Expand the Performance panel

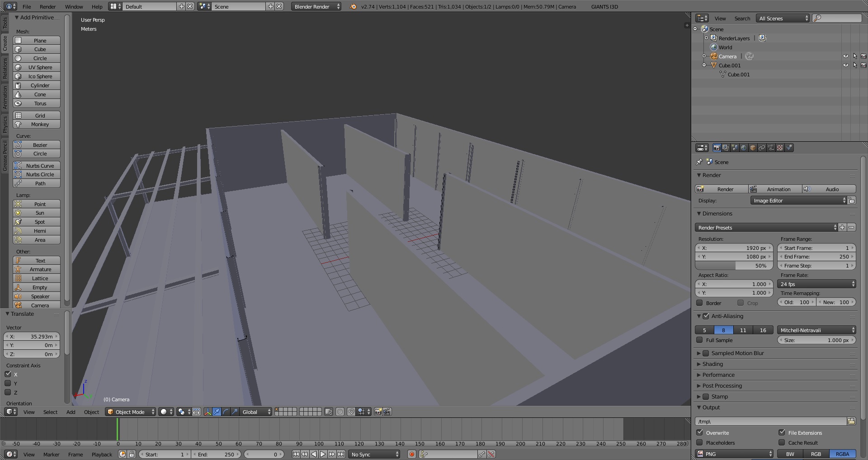(x=718, y=375)
